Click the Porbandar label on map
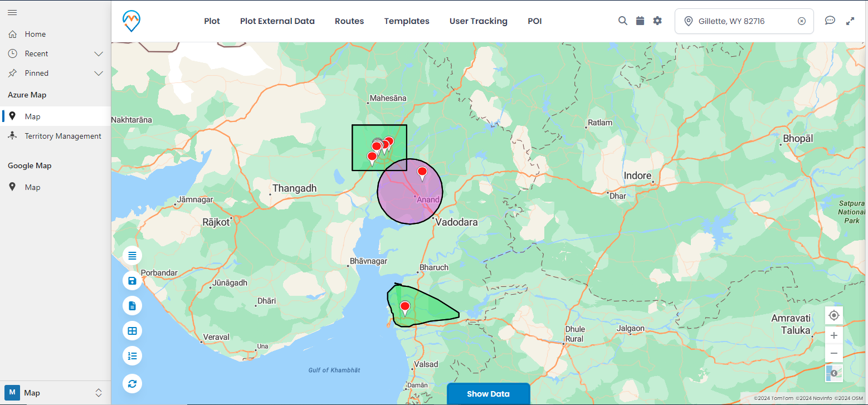Viewport: 868px width, 405px height. tap(159, 273)
